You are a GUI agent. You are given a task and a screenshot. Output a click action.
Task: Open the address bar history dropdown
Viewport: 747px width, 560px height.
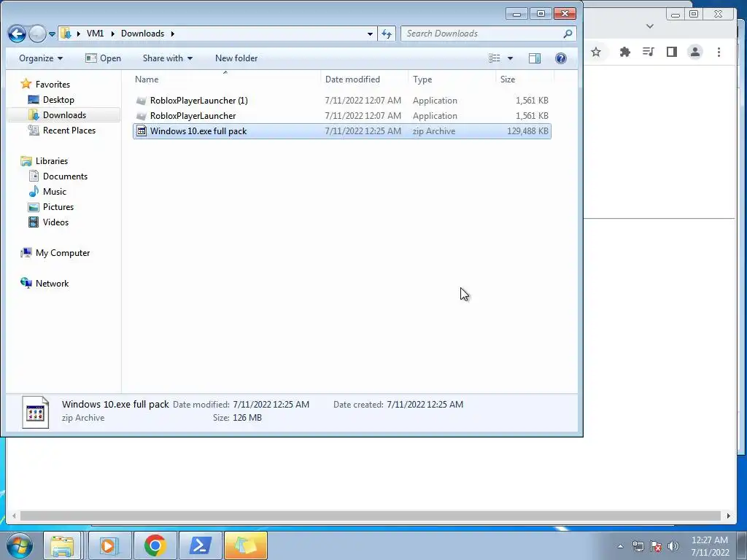370,34
